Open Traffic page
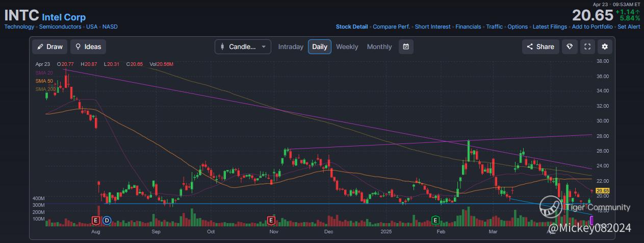This screenshot has height=243, width=644. click(x=495, y=27)
